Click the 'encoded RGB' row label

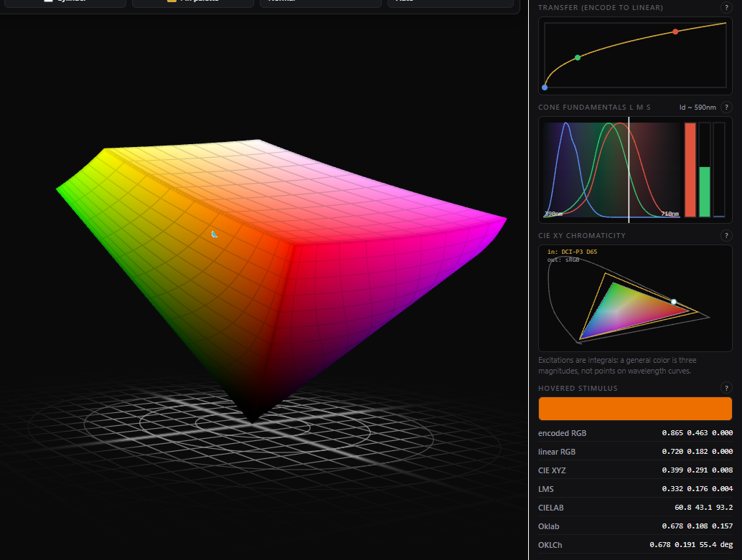pyautogui.click(x=562, y=433)
